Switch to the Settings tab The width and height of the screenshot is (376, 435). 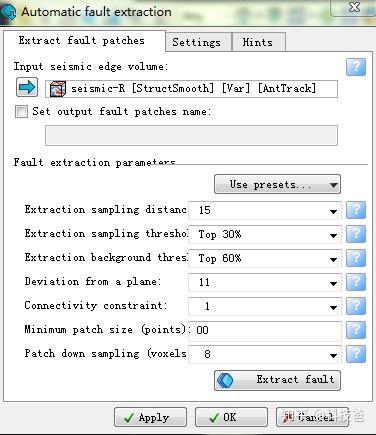tap(197, 42)
